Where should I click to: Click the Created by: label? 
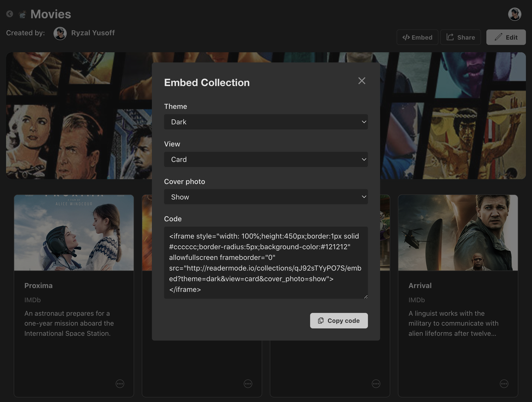point(25,33)
